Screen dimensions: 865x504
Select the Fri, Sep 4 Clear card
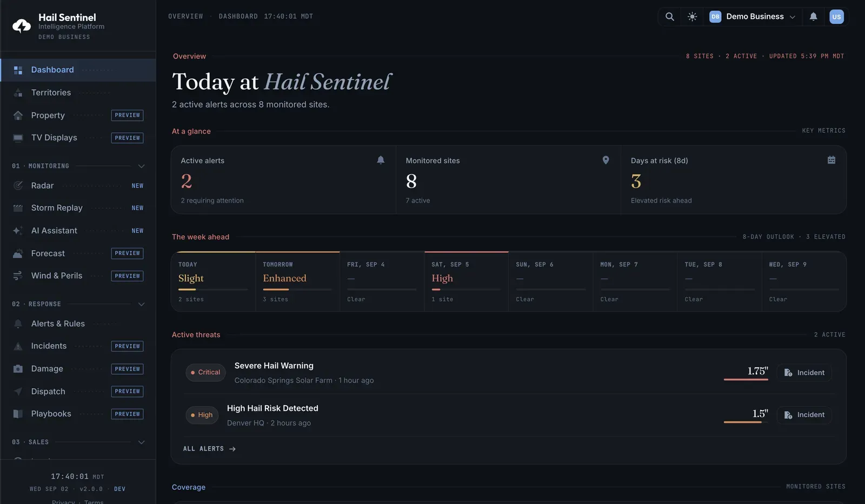click(382, 281)
